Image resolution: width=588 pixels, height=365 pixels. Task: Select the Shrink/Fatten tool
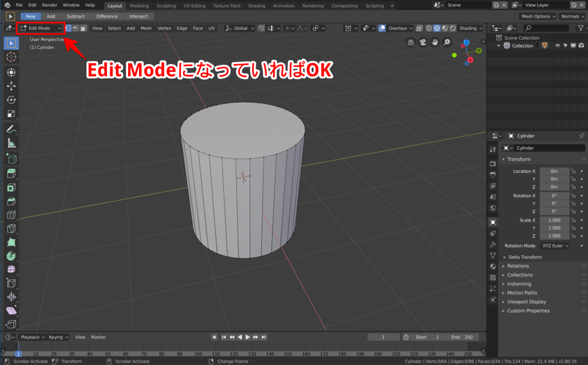11,297
